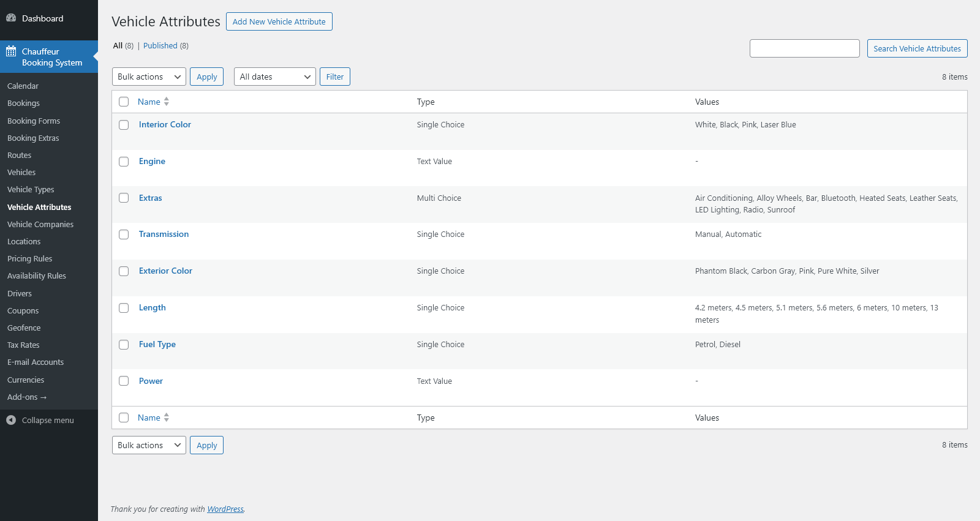Open the top Bulk actions dropdown

click(149, 77)
